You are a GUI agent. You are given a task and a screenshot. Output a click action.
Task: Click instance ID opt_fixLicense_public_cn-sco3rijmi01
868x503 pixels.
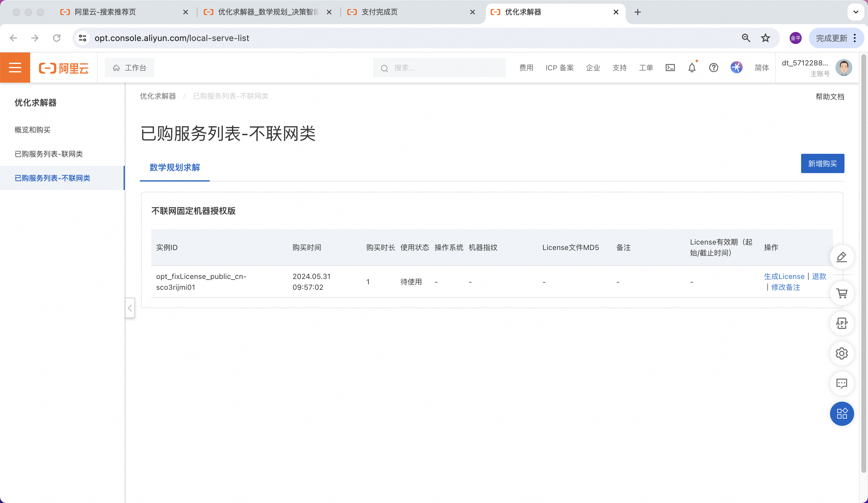click(201, 282)
